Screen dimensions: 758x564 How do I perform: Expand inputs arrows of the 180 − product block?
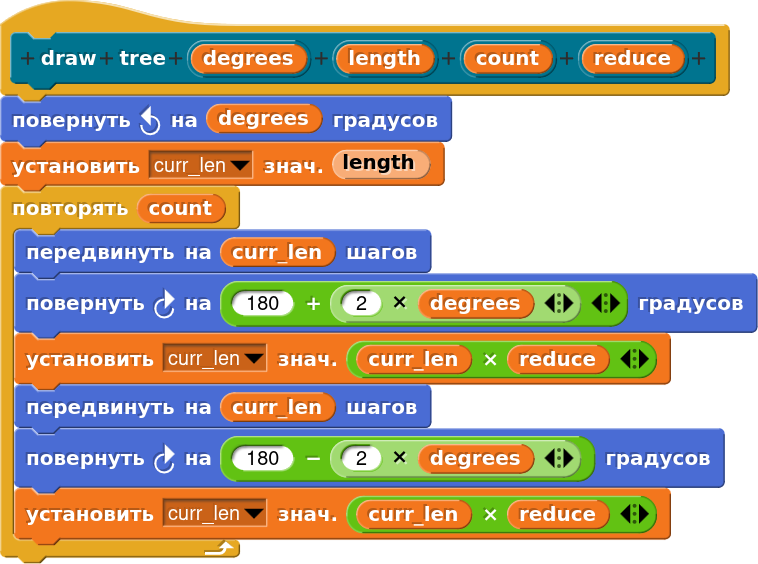click(x=558, y=459)
